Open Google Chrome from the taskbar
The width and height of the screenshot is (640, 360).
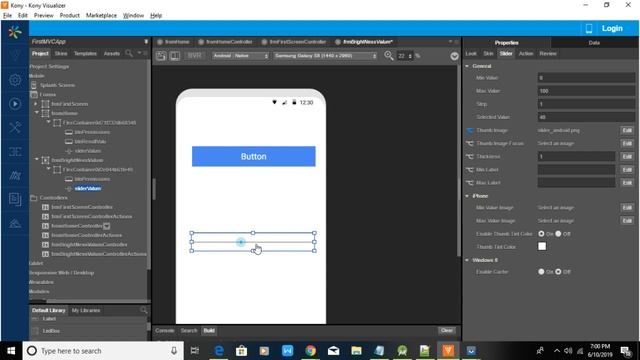[x=310, y=351]
